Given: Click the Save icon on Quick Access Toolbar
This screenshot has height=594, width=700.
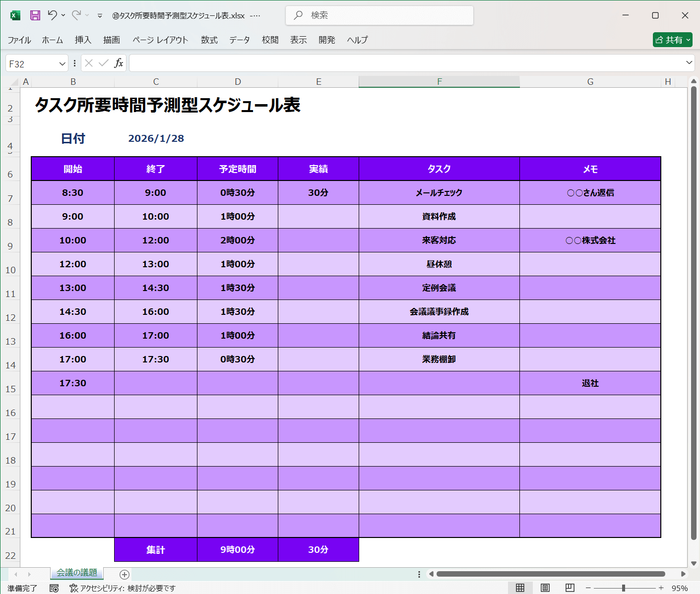Looking at the screenshot, I should pyautogui.click(x=35, y=15).
